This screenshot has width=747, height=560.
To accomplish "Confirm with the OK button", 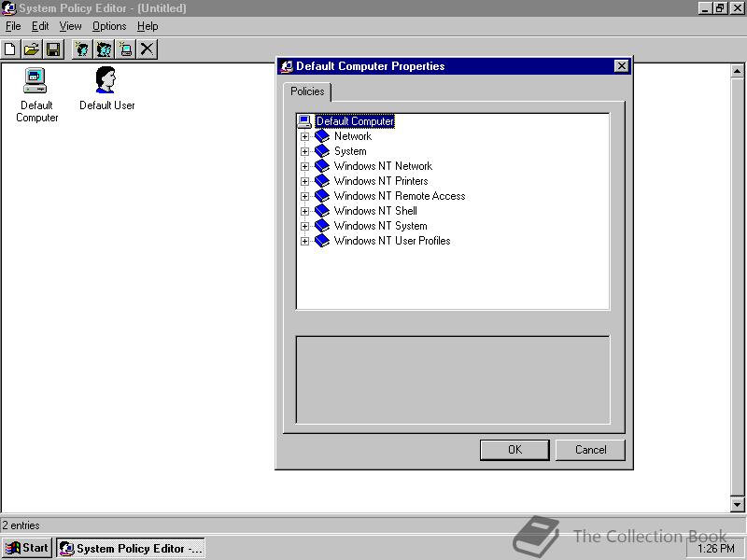I will click(x=514, y=450).
